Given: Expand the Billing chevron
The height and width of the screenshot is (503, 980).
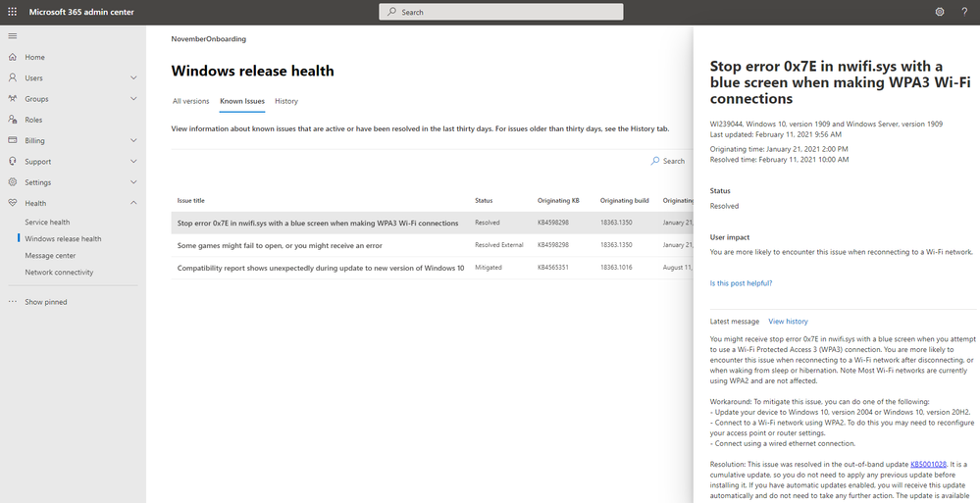Looking at the screenshot, I should point(133,140).
